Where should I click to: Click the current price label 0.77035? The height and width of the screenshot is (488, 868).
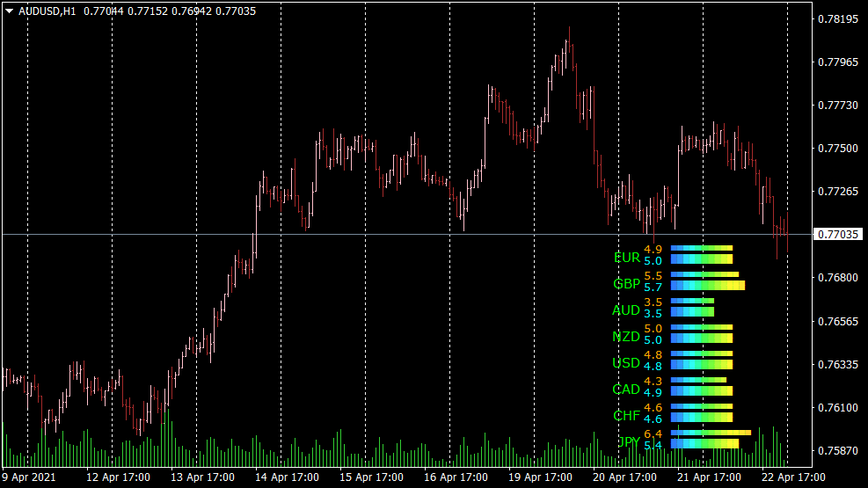pos(838,235)
